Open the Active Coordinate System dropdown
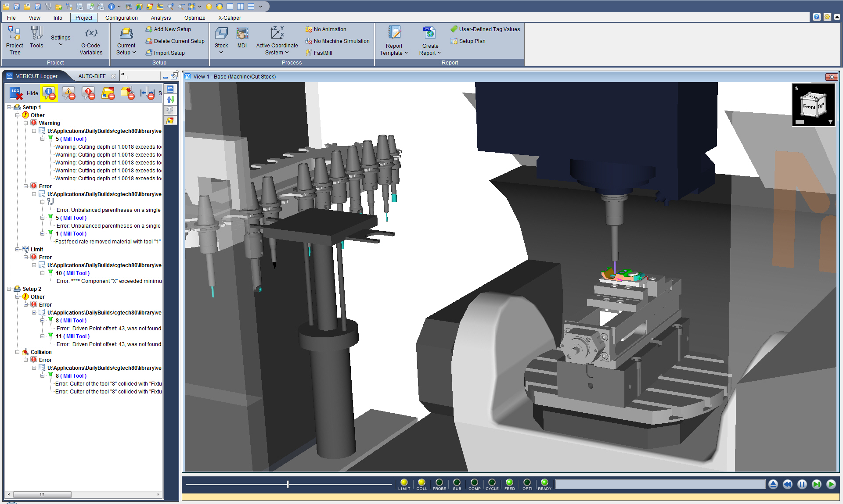 pyautogui.click(x=277, y=41)
